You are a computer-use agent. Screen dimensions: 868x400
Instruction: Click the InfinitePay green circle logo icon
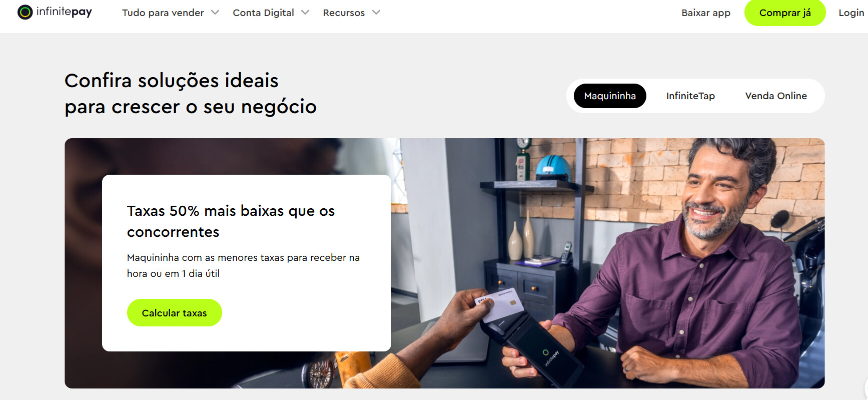[25, 12]
